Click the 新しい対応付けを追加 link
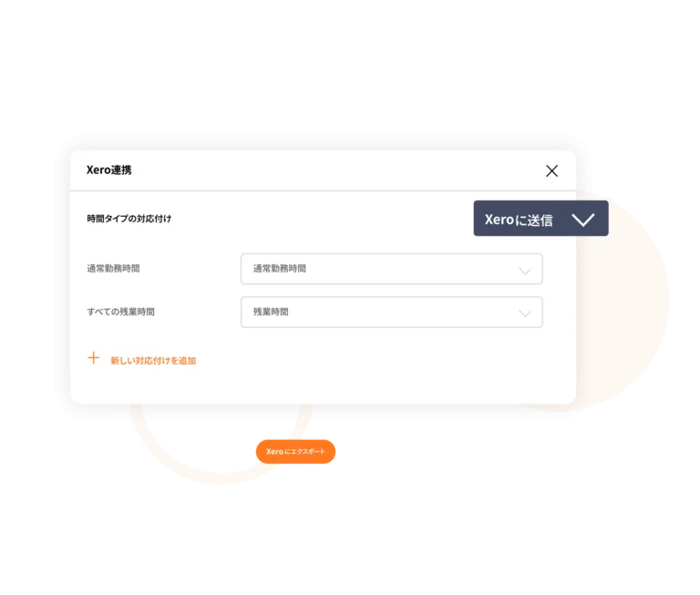The height and width of the screenshot is (595, 700). click(153, 360)
